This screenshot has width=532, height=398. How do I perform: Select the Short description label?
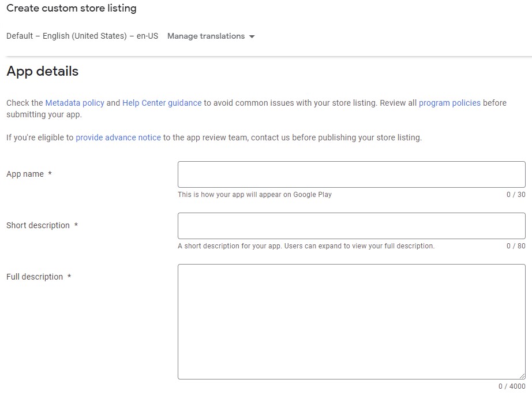point(39,225)
